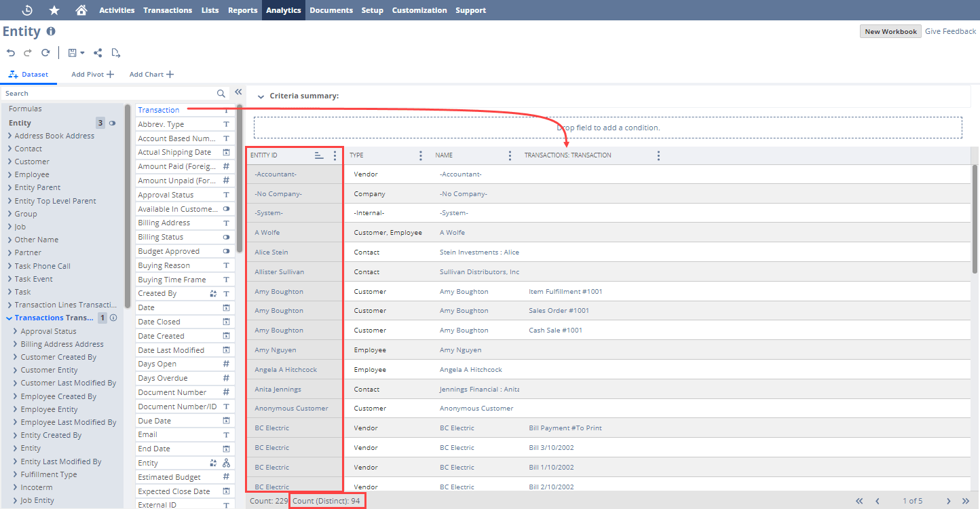Toggle the Entity section filter switch

click(113, 124)
